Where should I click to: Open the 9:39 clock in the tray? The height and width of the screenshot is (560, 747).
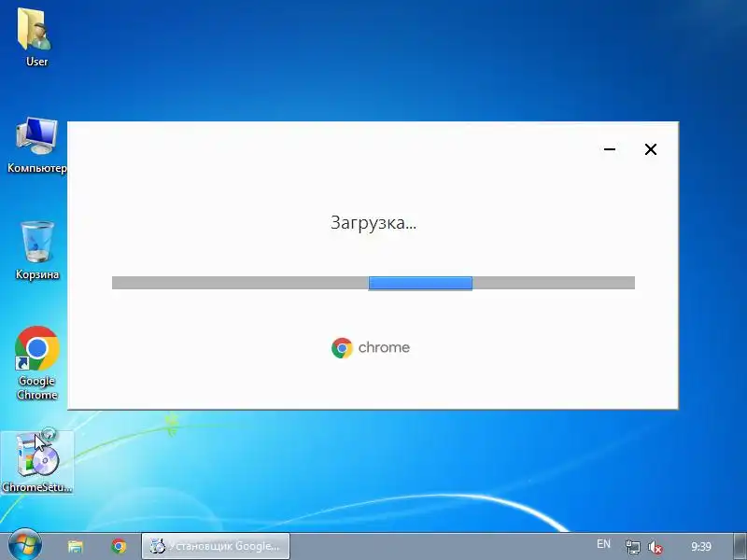[x=701, y=547]
